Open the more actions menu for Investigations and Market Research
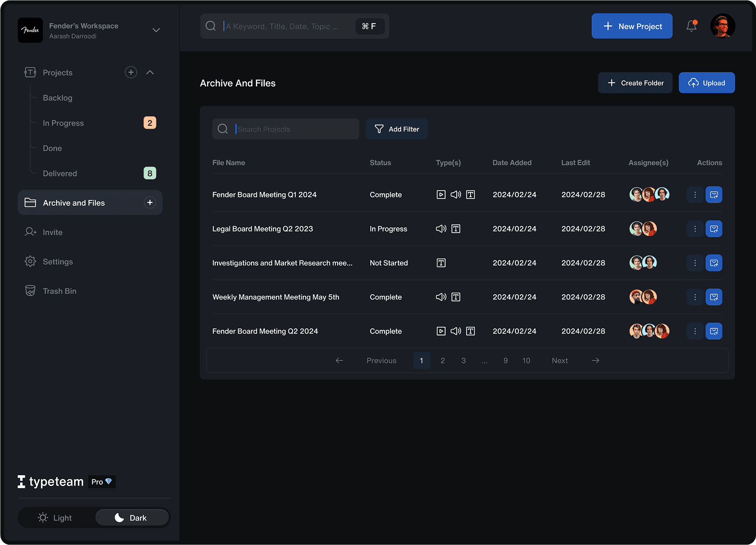This screenshot has width=756, height=545. (x=695, y=263)
